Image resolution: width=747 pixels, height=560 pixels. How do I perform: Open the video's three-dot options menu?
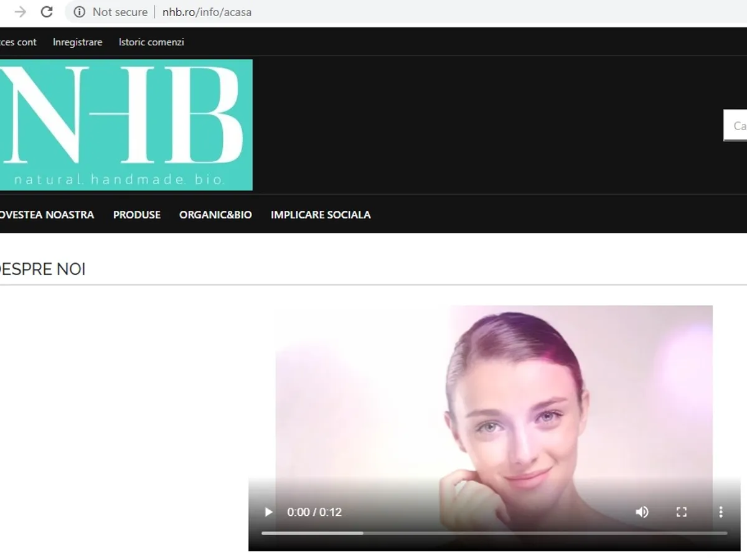(x=721, y=512)
